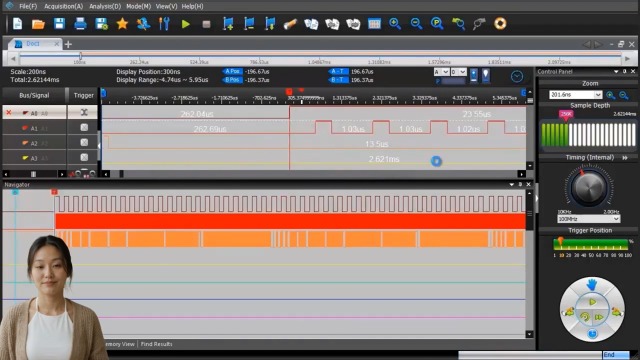Click the overview timeline slider handle
The image size is (640, 360).
point(80,56)
